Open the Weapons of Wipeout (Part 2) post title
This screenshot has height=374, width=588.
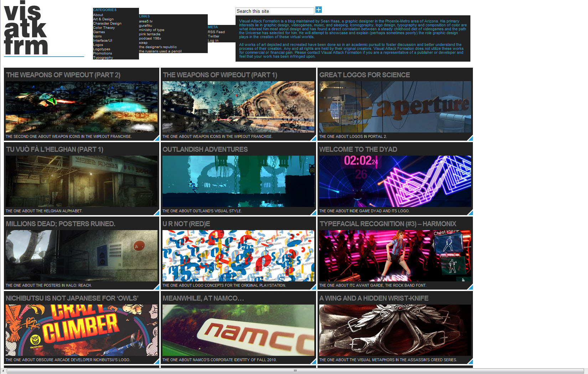point(63,75)
